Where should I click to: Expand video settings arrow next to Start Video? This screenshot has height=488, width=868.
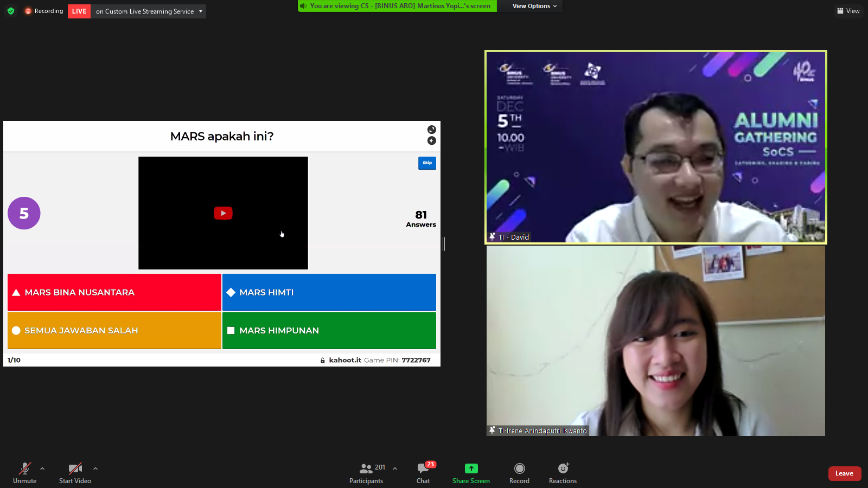pos(95,468)
